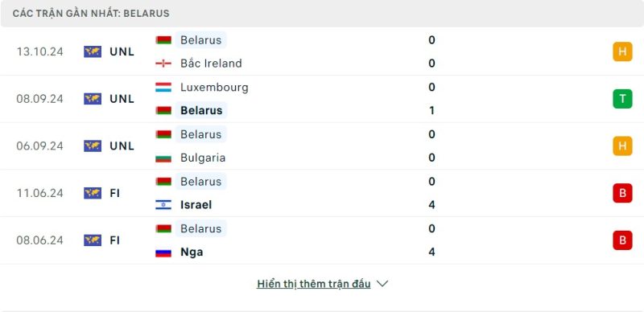Click the Russia flag next to Nga
The width and height of the screenshot is (644, 312).
[163, 252]
